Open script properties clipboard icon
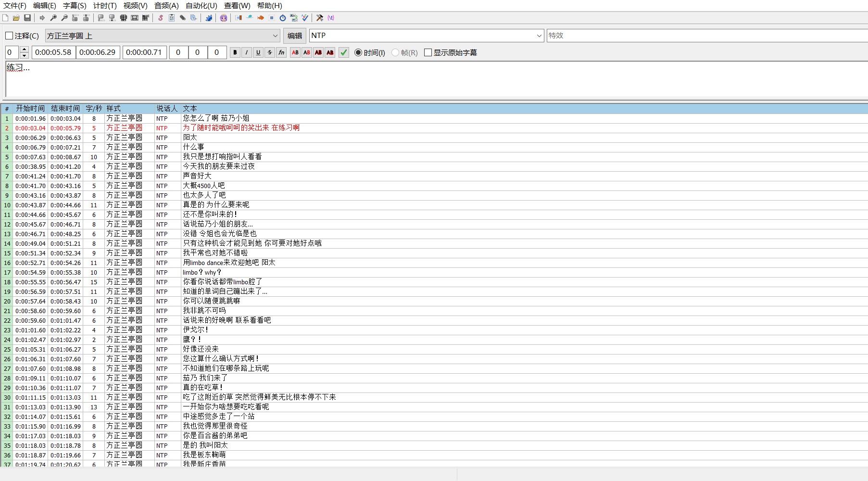 [172, 18]
